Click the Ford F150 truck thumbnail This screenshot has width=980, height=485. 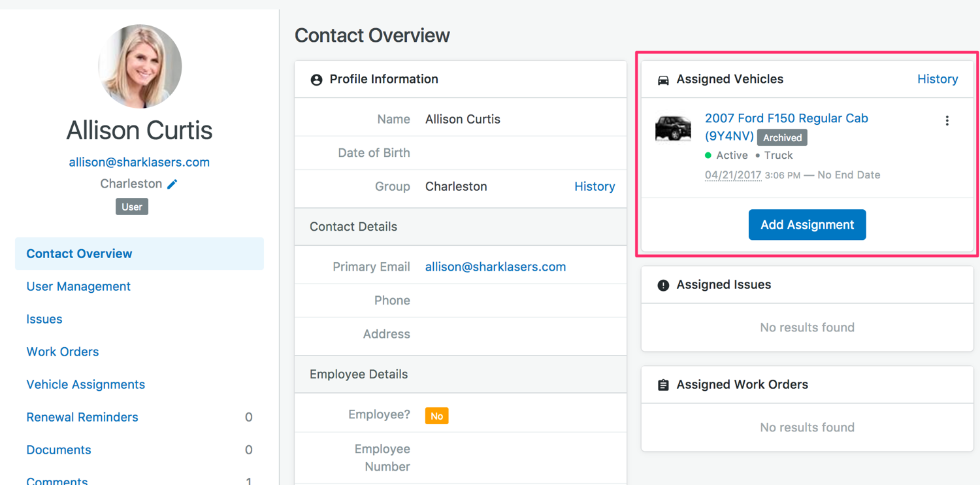pyautogui.click(x=673, y=128)
